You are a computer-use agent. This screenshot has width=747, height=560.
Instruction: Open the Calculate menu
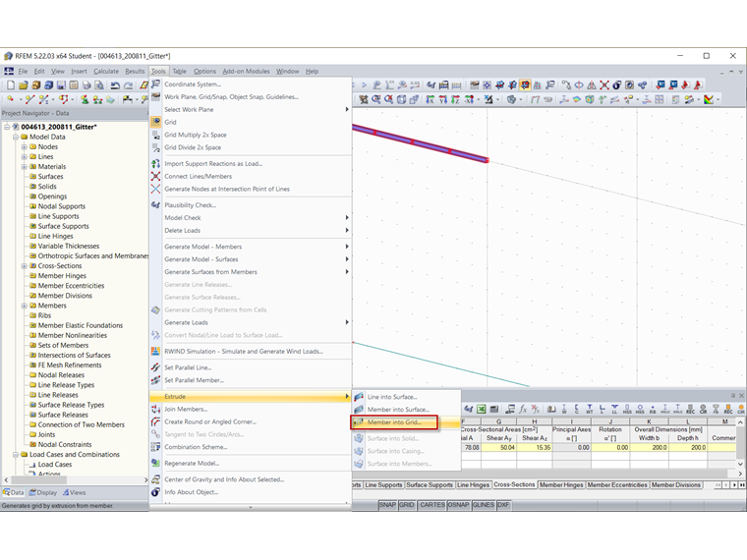point(106,72)
